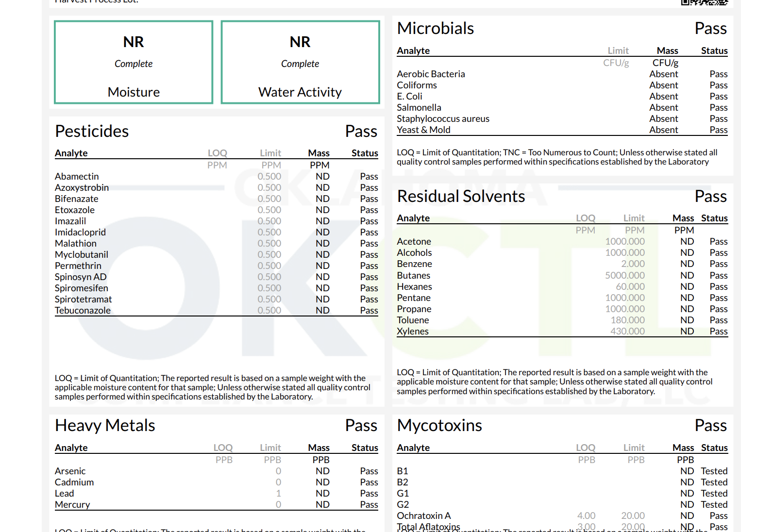773x532 pixels.
Task: Click the Heavy Metals overall Pass result
Action: pos(361,425)
